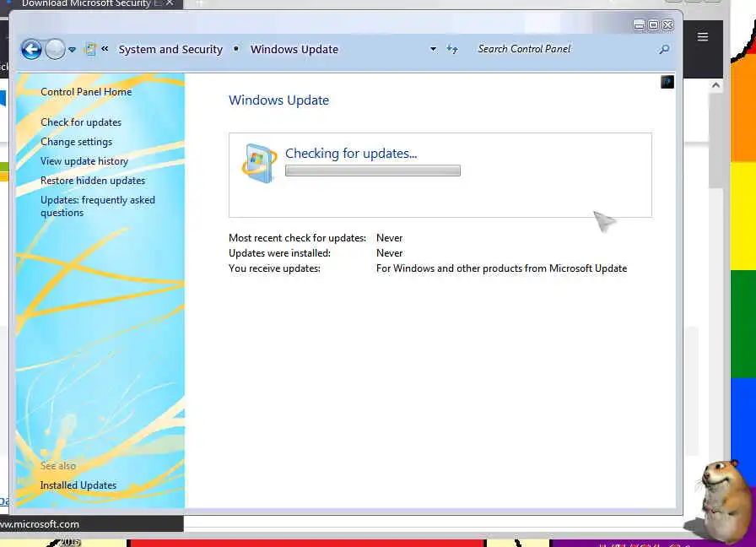Click 'Most recent check for updates:' label
The width and height of the screenshot is (756, 547).
tap(298, 238)
